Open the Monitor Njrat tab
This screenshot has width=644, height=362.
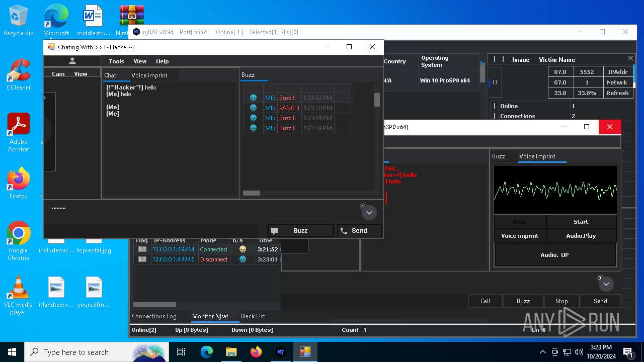click(210, 316)
